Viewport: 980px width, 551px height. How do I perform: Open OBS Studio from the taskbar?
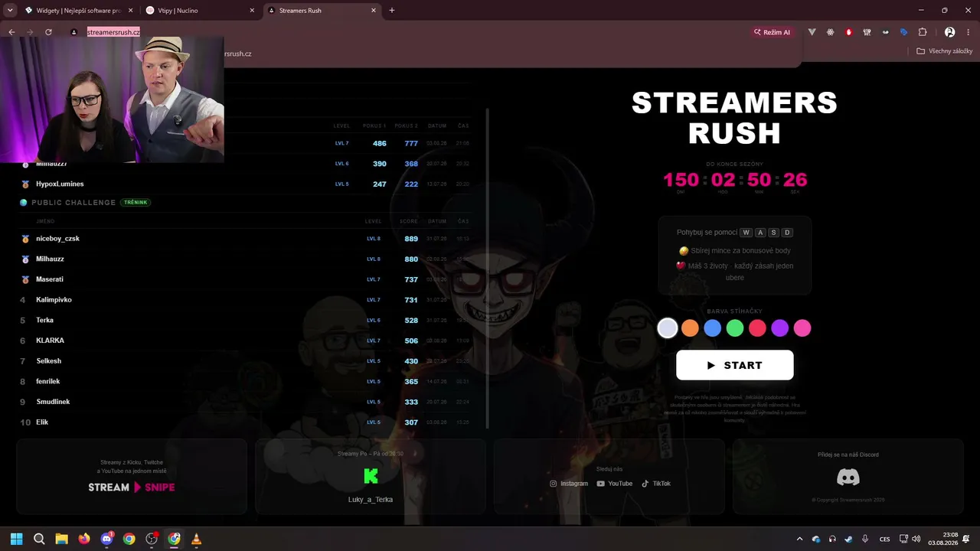pos(152,539)
